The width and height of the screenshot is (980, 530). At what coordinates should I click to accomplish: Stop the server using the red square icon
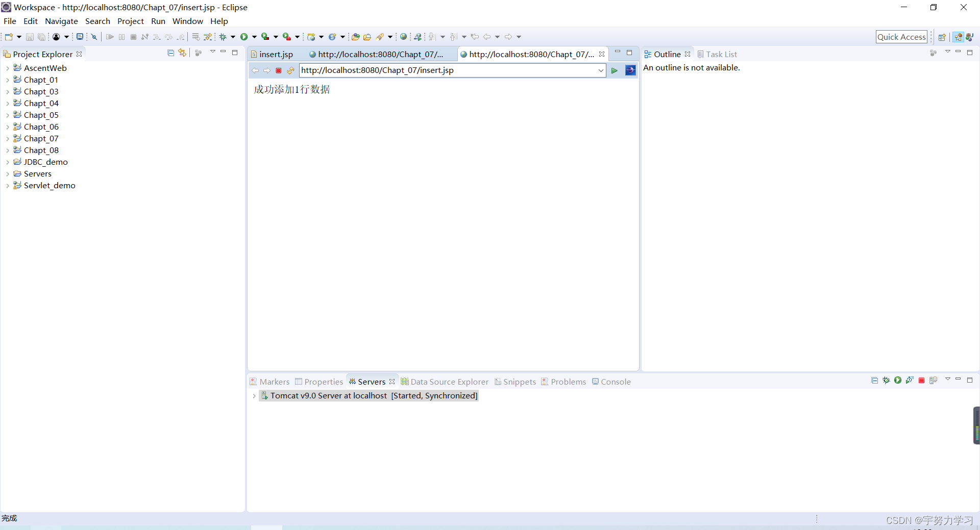[921, 381]
